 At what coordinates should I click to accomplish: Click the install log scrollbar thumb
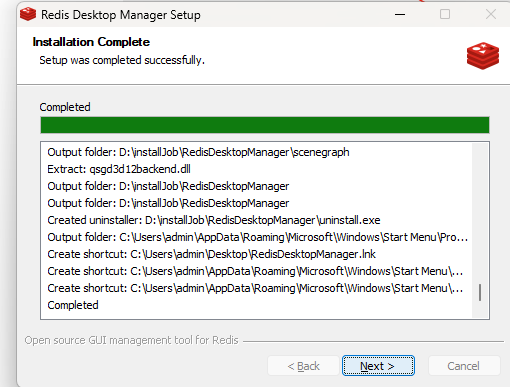pyautogui.click(x=480, y=292)
